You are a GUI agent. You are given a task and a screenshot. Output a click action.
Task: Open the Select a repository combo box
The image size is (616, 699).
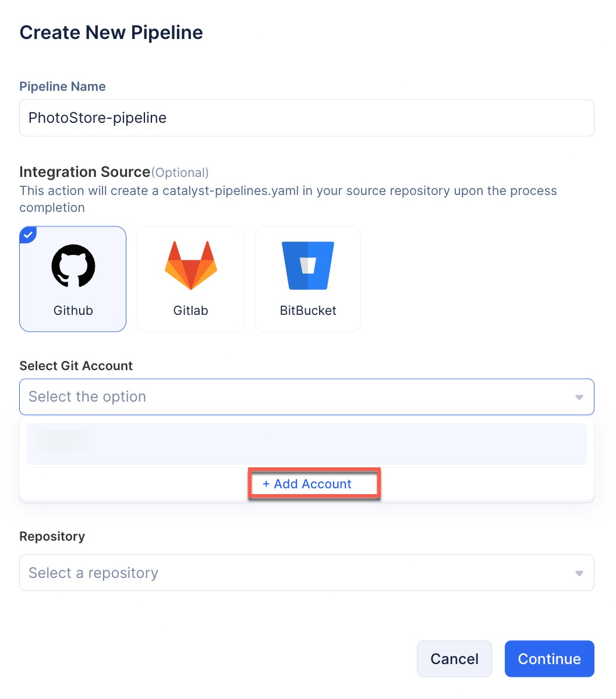(x=291, y=573)
